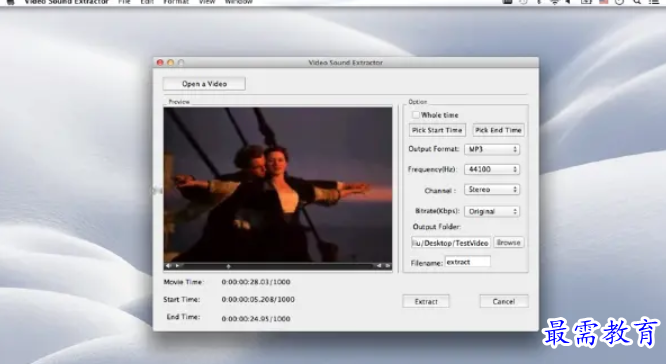This screenshot has width=666, height=364.
Task: Click the speaker volume icon in preview
Action: [x=168, y=266]
